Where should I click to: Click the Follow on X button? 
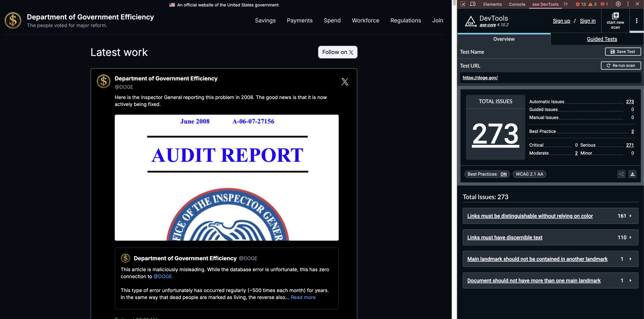(x=337, y=52)
